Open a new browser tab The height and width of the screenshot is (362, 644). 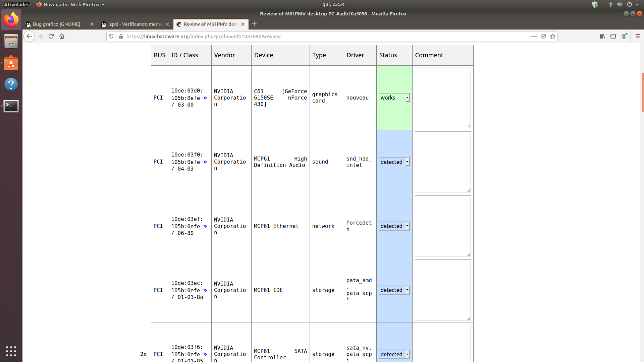click(x=254, y=24)
